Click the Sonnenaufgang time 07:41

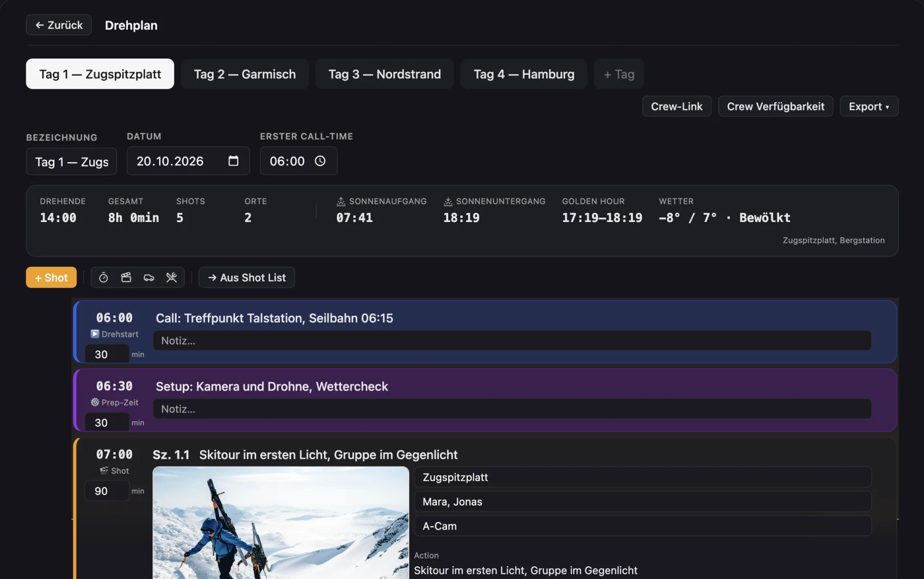click(x=354, y=218)
